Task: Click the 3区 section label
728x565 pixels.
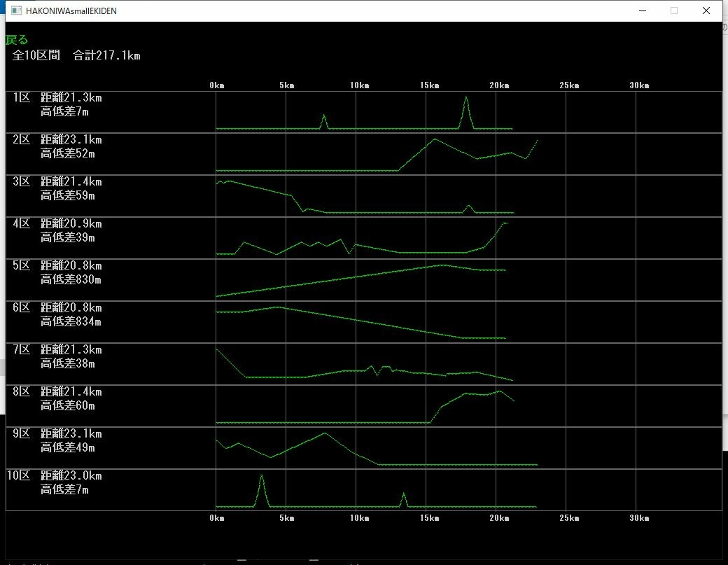Action: click(x=21, y=182)
